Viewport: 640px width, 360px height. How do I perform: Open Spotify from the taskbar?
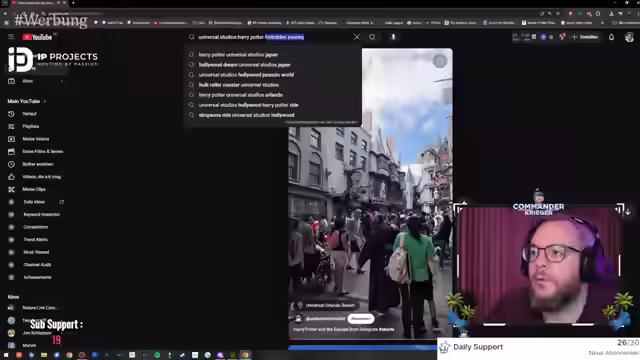(x=157, y=355)
